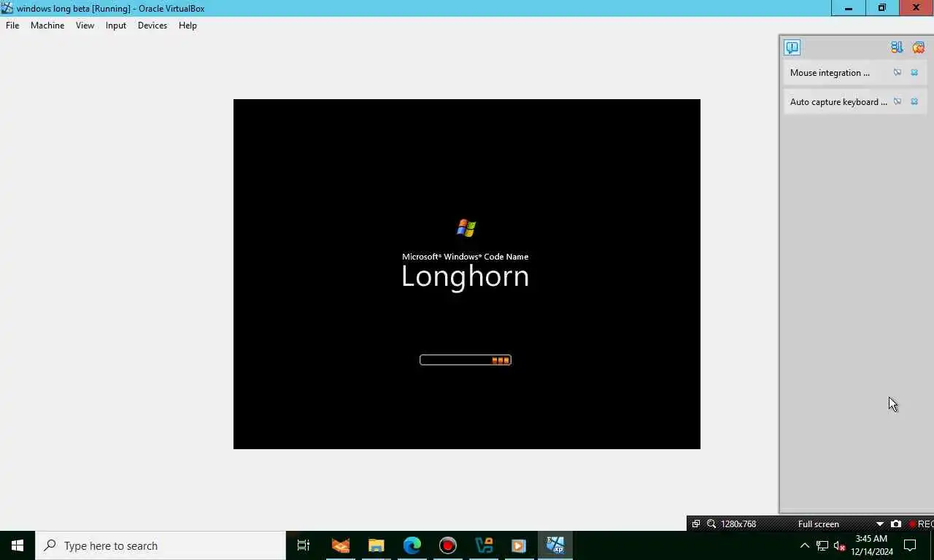Open the red recorder app on taskbar
The image size is (934, 560).
click(x=448, y=545)
